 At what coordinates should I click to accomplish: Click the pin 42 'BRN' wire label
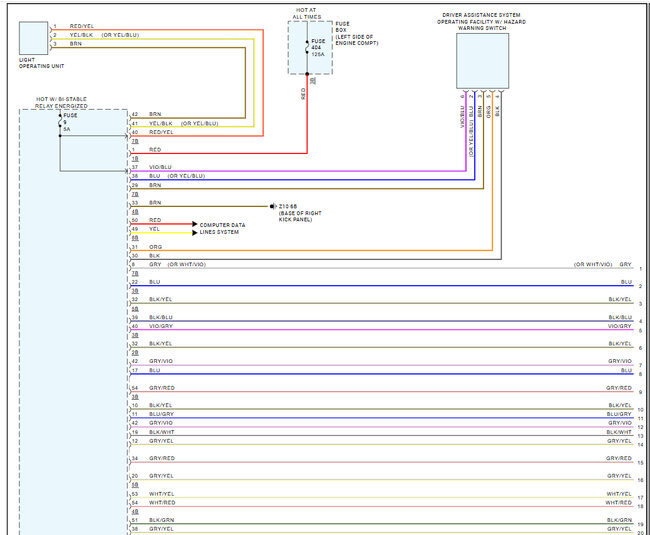coord(155,114)
